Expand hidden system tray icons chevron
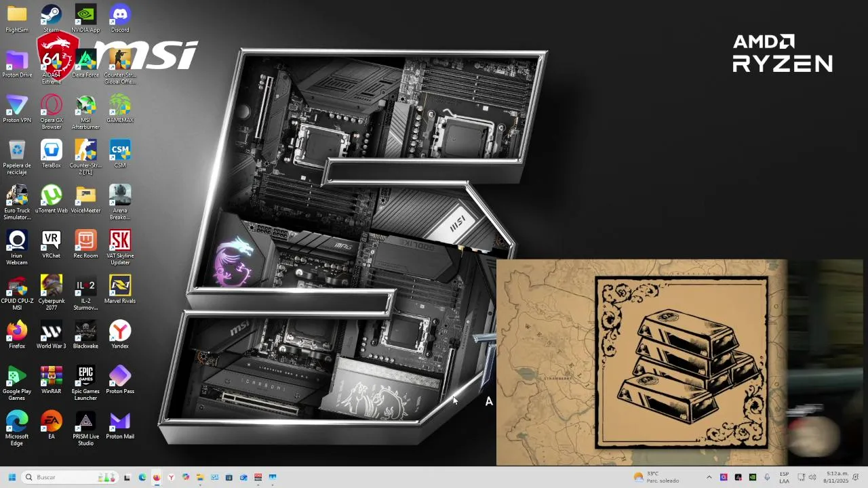This screenshot has width=868, height=488. 709,477
